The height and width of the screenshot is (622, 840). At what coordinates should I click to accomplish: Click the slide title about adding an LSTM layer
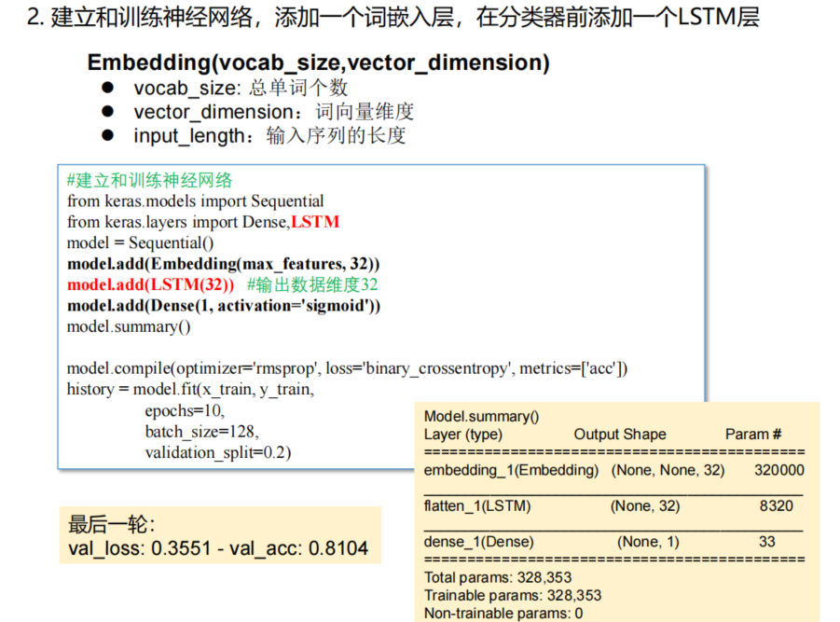point(393,18)
